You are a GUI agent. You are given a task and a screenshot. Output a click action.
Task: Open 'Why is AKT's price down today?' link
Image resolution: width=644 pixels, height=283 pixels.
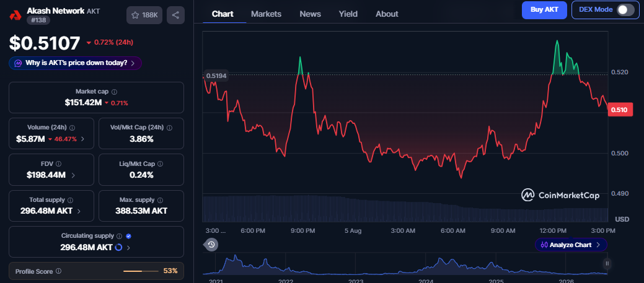pos(75,63)
